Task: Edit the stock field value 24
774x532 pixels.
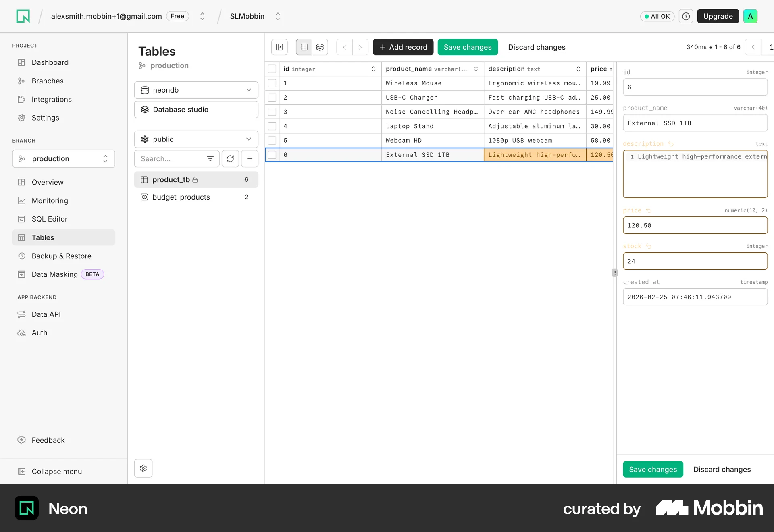Action: coord(695,261)
